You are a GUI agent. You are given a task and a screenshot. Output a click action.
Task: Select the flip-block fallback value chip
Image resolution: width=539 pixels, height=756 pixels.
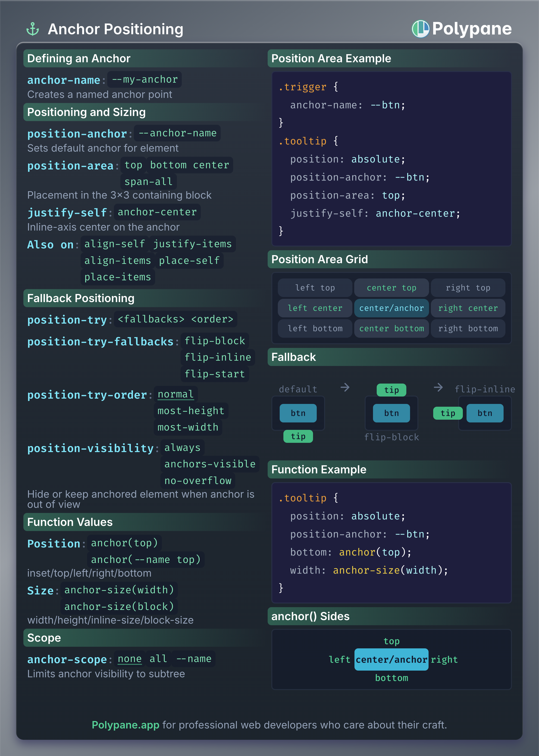215,341
